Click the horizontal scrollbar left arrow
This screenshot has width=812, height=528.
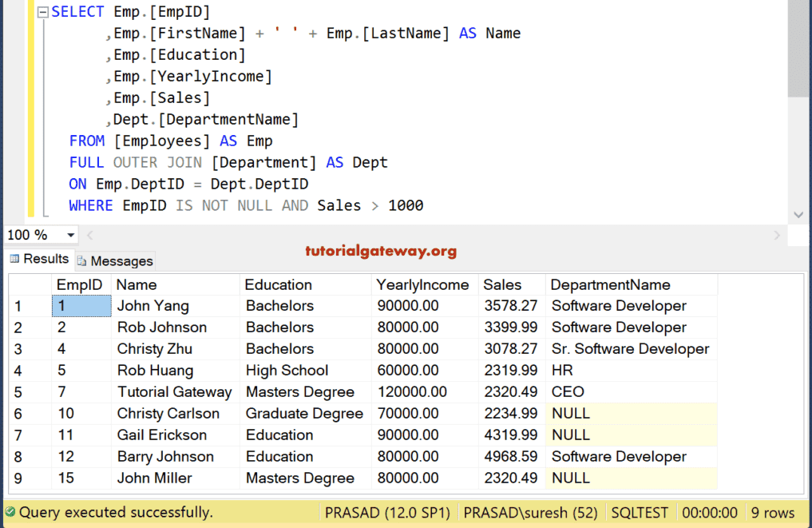coord(90,235)
